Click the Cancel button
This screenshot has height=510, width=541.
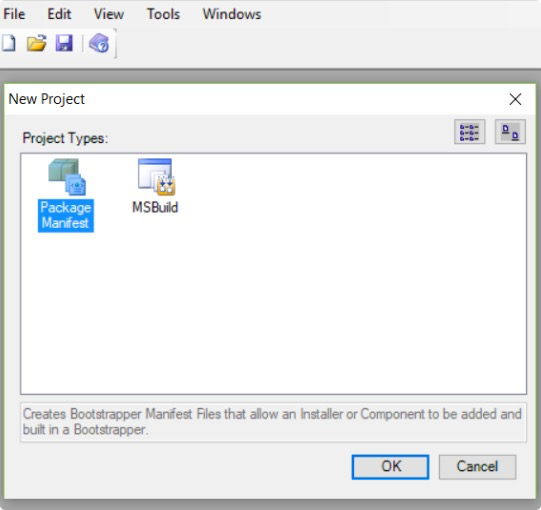pos(478,467)
